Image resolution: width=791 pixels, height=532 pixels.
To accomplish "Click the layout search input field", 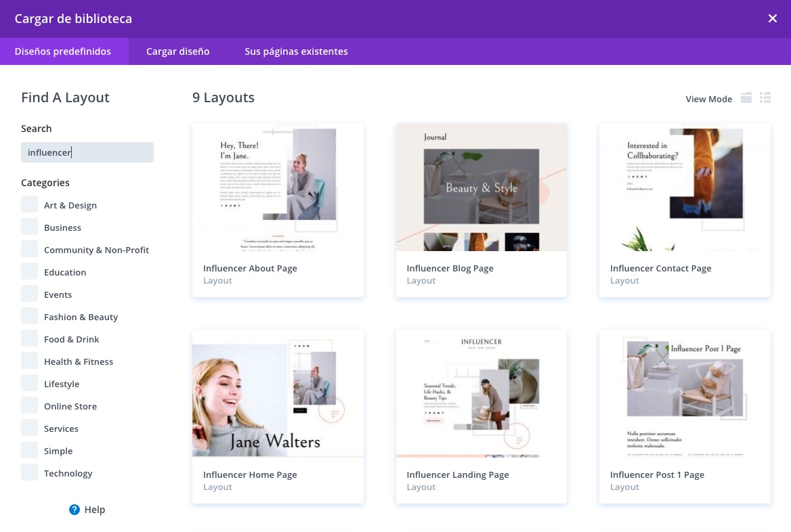I will [87, 152].
